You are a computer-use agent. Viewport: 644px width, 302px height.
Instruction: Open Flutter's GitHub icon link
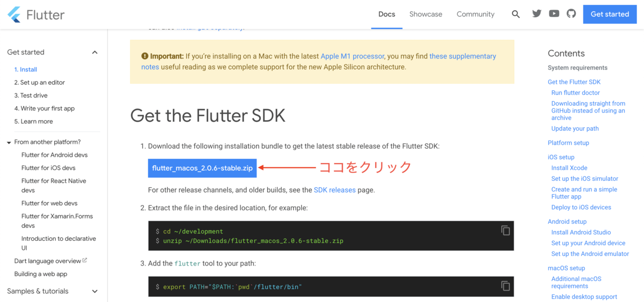(x=571, y=14)
